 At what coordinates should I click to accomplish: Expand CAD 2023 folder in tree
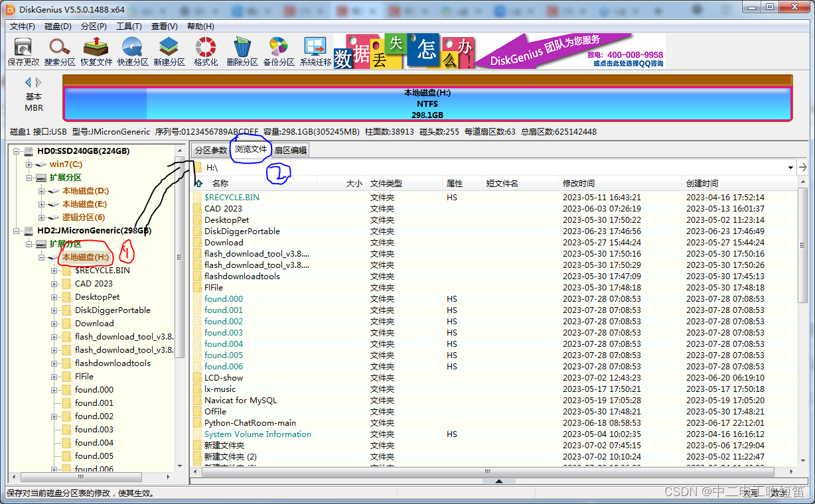tap(54, 284)
